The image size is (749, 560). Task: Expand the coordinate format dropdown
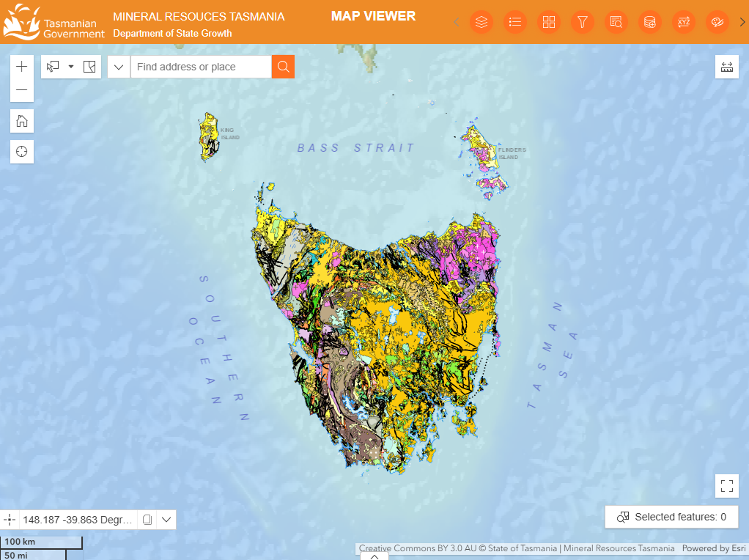[x=166, y=520]
